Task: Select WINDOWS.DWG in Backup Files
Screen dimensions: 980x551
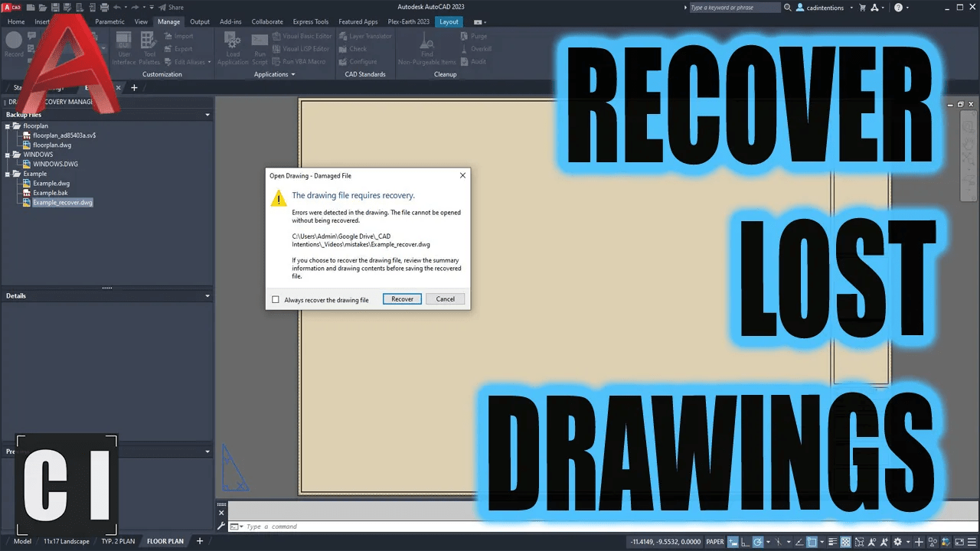Action: pos(55,164)
